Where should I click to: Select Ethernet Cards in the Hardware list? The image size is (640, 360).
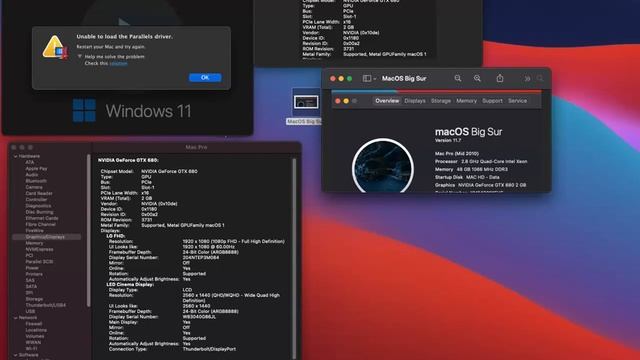tap(42, 218)
